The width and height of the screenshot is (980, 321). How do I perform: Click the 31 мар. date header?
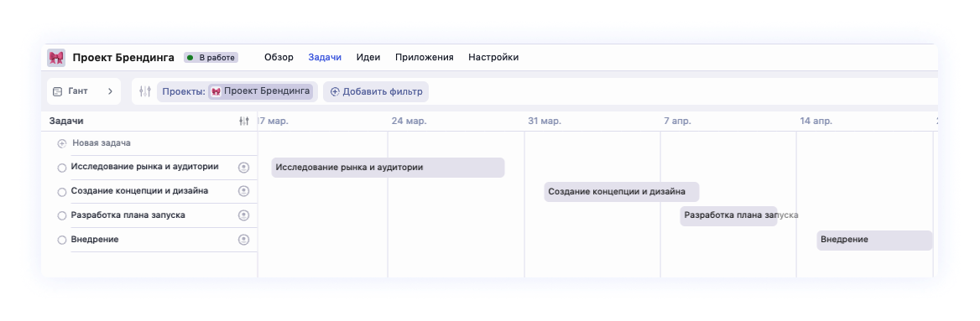point(545,122)
